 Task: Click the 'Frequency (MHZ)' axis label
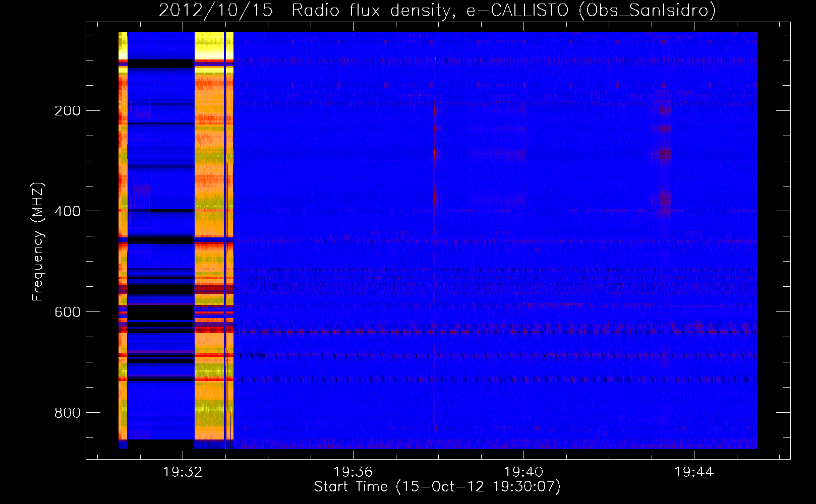point(38,242)
